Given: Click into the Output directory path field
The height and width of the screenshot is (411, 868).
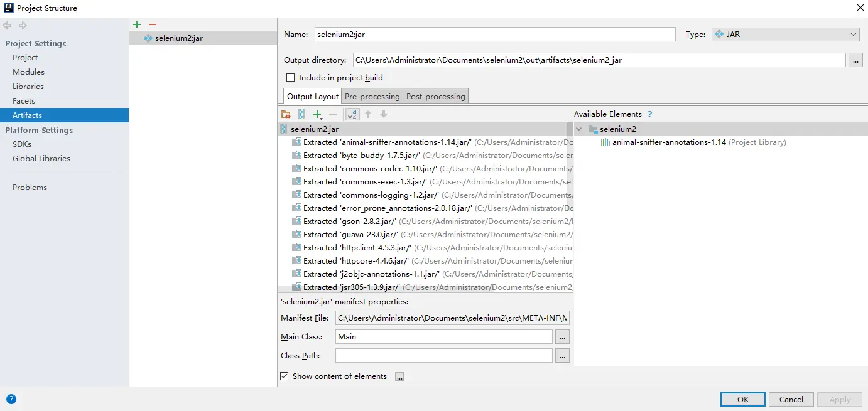Looking at the screenshot, I should (x=599, y=60).
